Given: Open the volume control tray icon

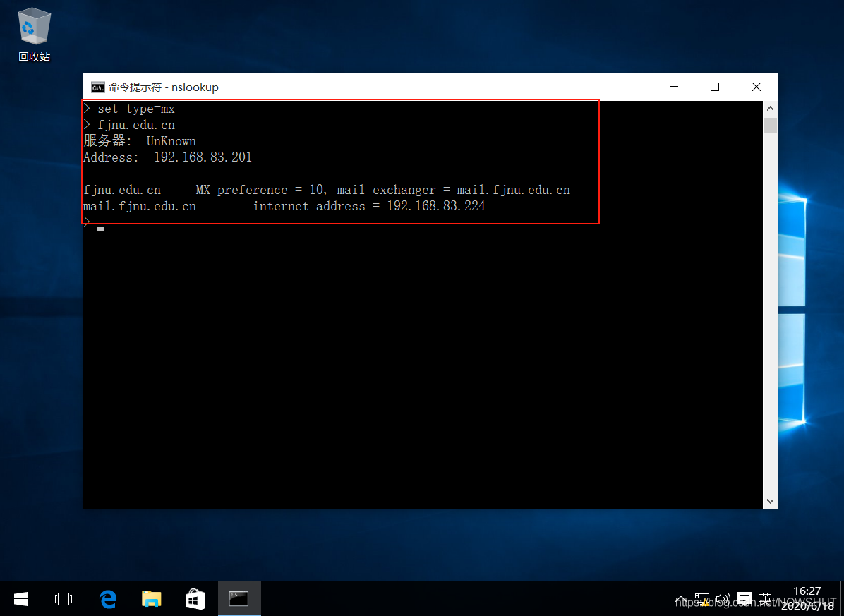Looking at the screenshot, I should click(722, 599).
